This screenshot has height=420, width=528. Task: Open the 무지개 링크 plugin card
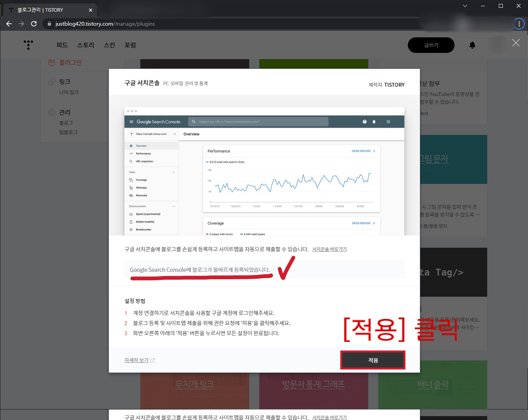point(194,384)
